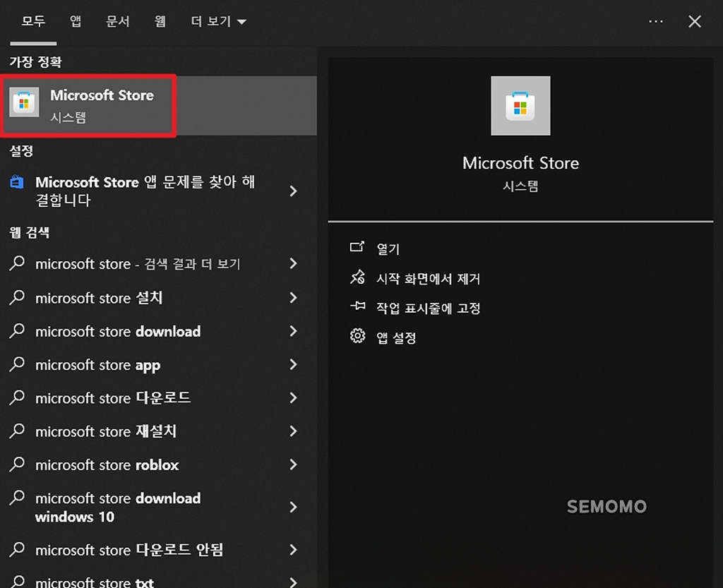Open the three-dot options menu
This screenshot has width=723, height=588.
click(655, 21)
